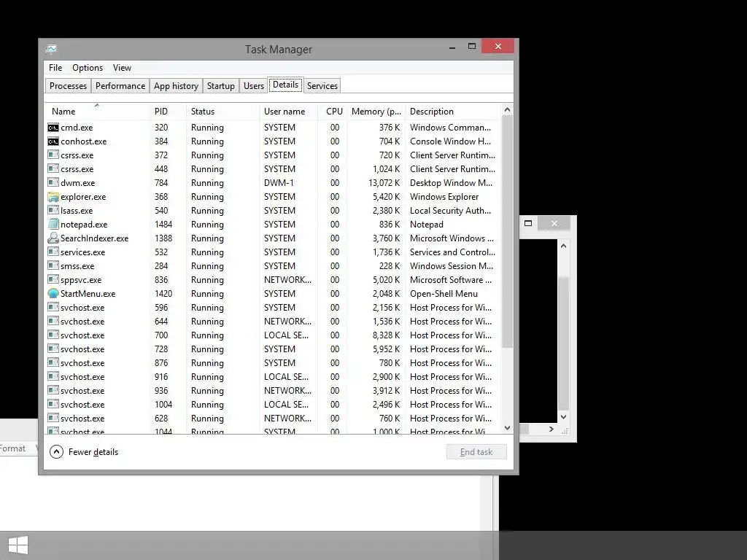Click the cmd.exe process icon
The image size is (747, 560).
click(x=53, y=128)
